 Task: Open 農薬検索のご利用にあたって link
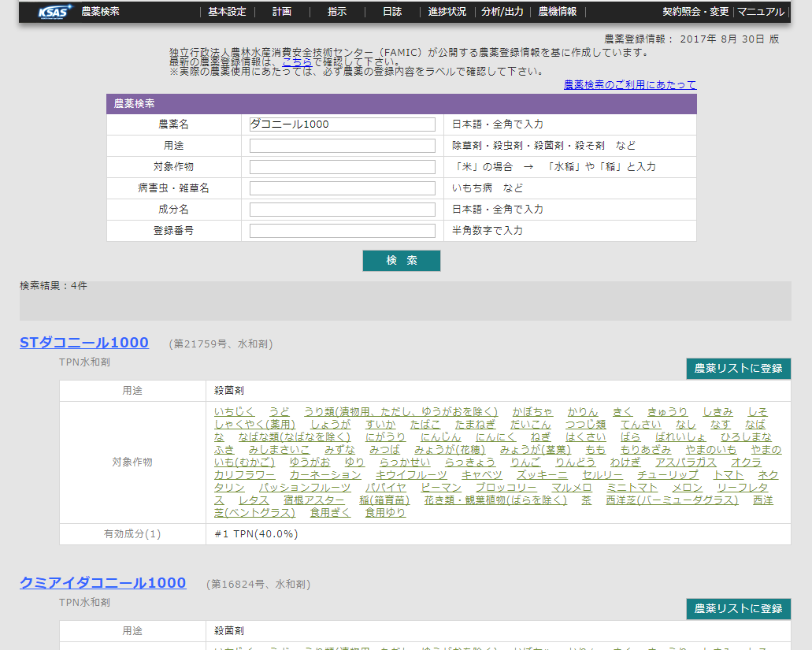pos(630,84)
